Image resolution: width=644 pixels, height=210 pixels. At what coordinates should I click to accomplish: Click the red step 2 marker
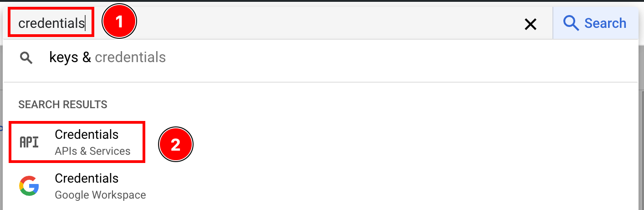(x=176, y=145)
